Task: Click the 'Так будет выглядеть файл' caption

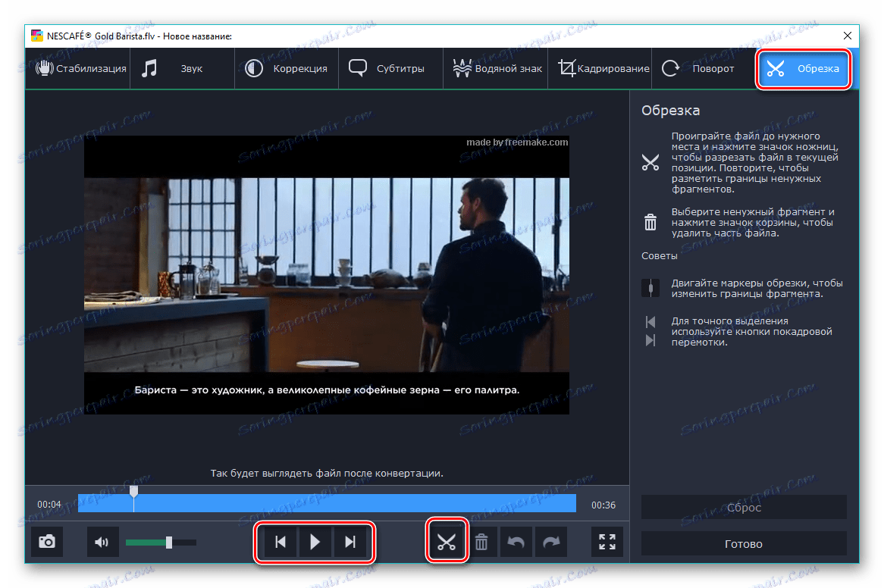Action: pos(327,473)
